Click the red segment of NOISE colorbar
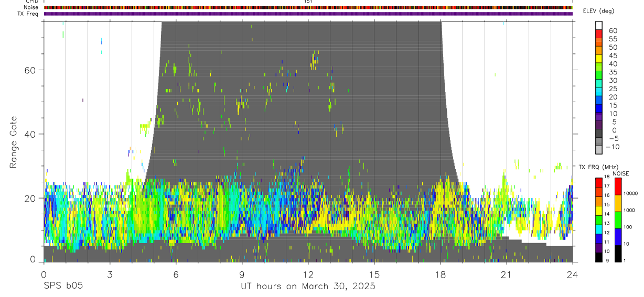This screenshot has width=644, height=297. (x=618, y=186)
